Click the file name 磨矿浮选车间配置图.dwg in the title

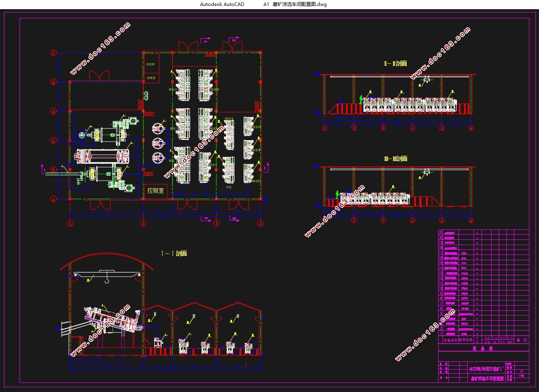coord(299,4)
